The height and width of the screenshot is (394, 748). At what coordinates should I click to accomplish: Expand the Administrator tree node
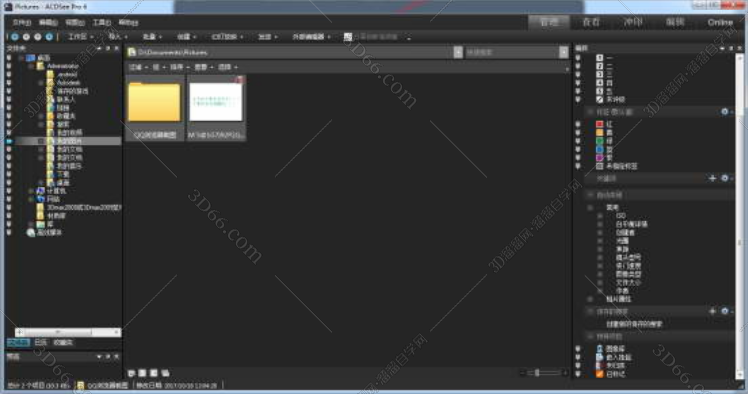(x=31, y=66)
